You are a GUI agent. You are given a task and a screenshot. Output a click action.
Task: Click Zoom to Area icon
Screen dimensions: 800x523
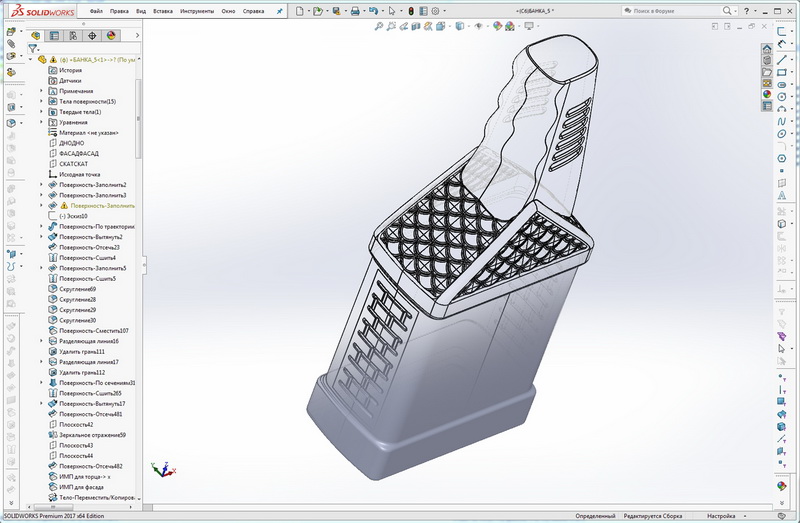pyautogui.click(x=391, y=26)
